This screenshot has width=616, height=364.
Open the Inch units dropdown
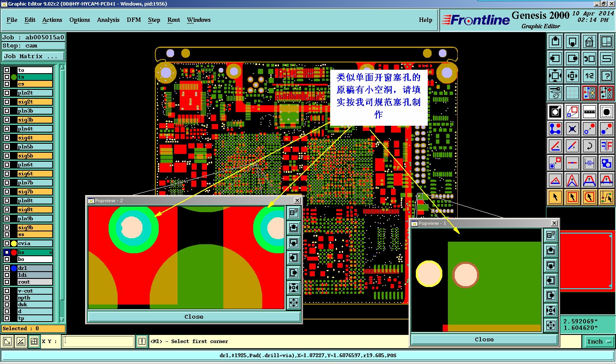click(598, 341)
